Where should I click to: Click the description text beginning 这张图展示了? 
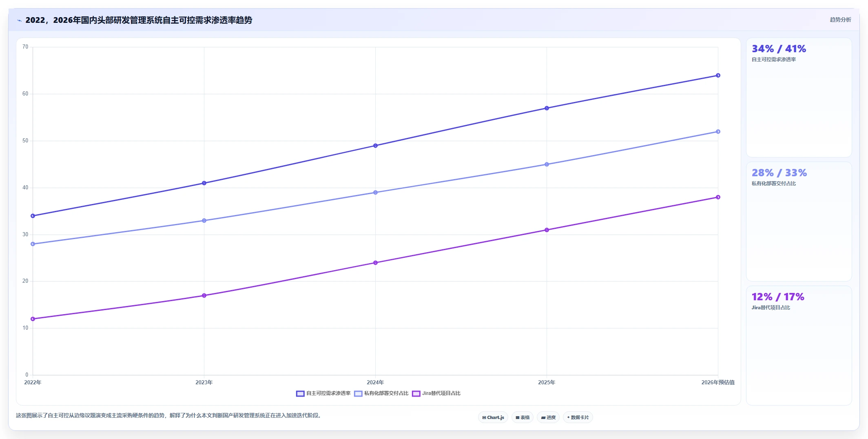169,415
